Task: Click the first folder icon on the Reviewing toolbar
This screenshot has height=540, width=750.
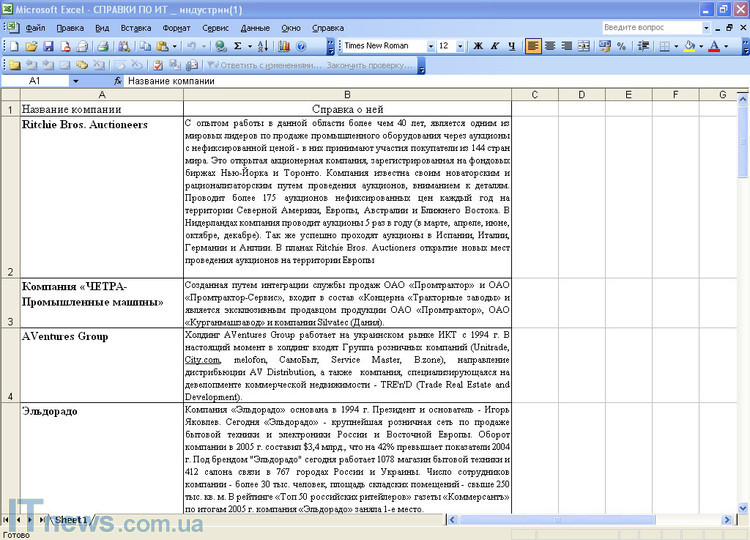Action: pos(15,65)
